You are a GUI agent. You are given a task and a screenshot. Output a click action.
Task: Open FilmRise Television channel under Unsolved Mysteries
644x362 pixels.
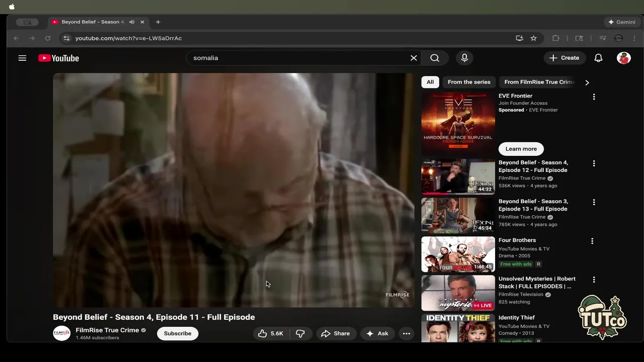coord(521,295)
